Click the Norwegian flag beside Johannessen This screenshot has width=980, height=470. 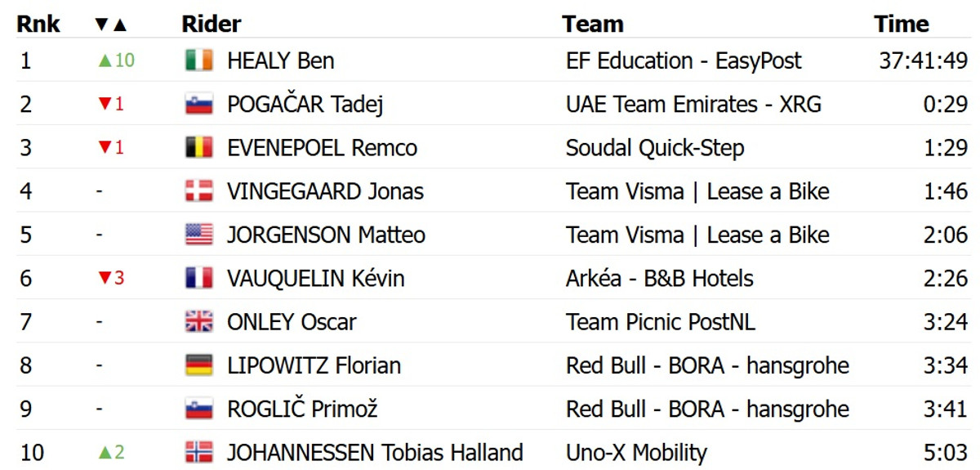(x=199, y=452)
